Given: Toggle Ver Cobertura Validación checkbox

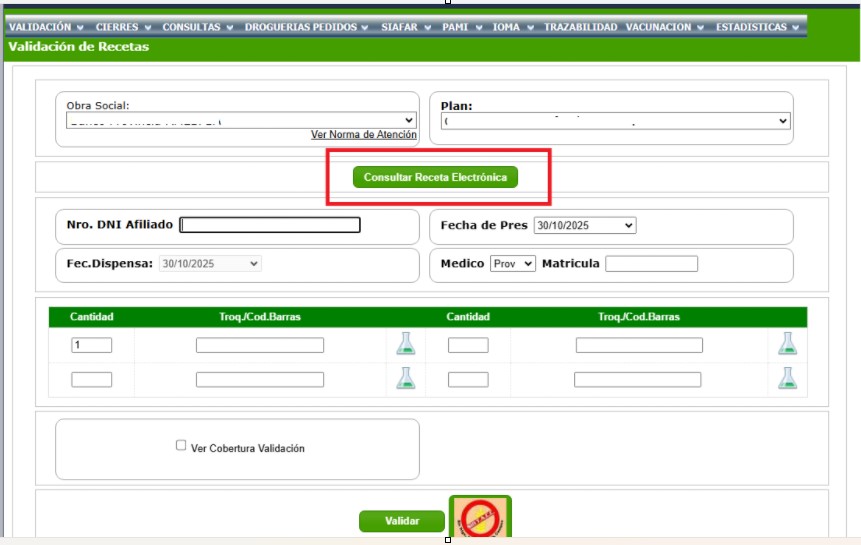Looking at the screenshot, I should [x=181, y=445].
